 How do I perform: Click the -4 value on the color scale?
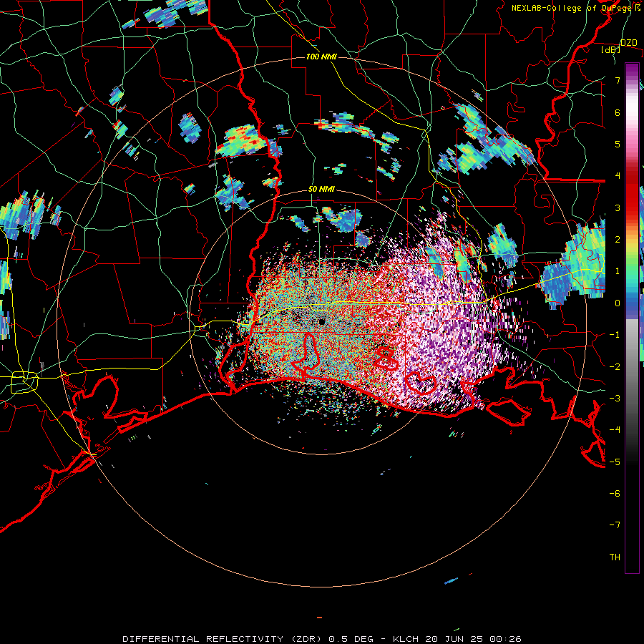615,430
